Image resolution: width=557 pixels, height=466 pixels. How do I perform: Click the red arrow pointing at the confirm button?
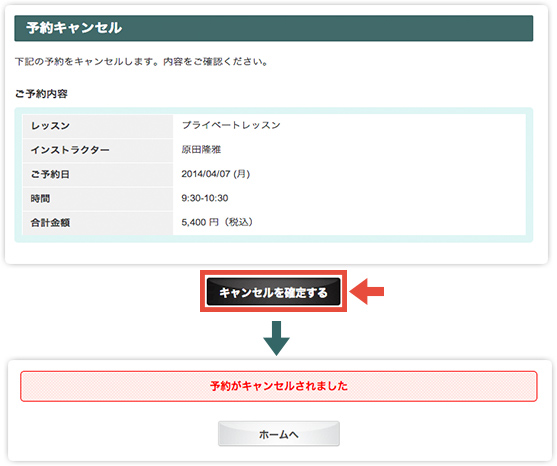point(367,292)
